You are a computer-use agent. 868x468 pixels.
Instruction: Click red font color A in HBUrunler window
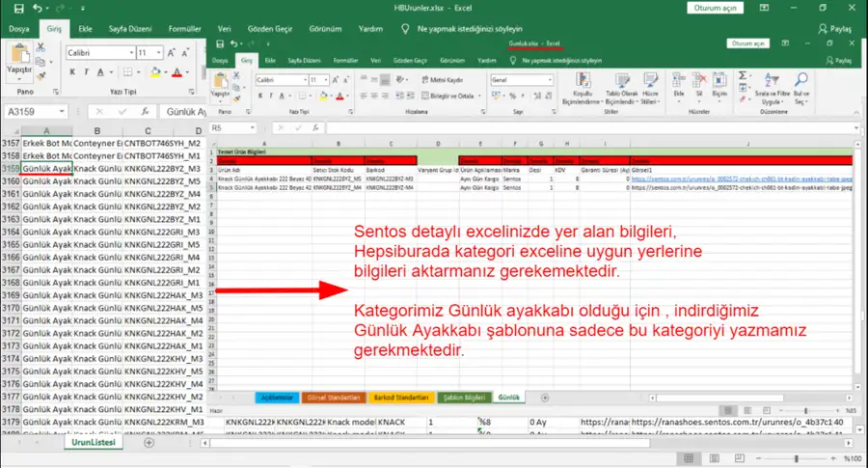pyautogui.click(x=176, y=72)
